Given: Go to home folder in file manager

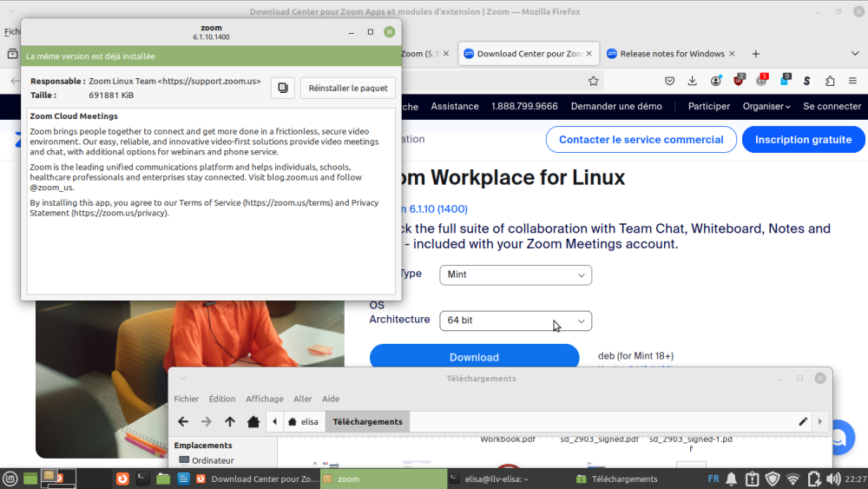Looking at the screenshot, I should pos(253,421).
